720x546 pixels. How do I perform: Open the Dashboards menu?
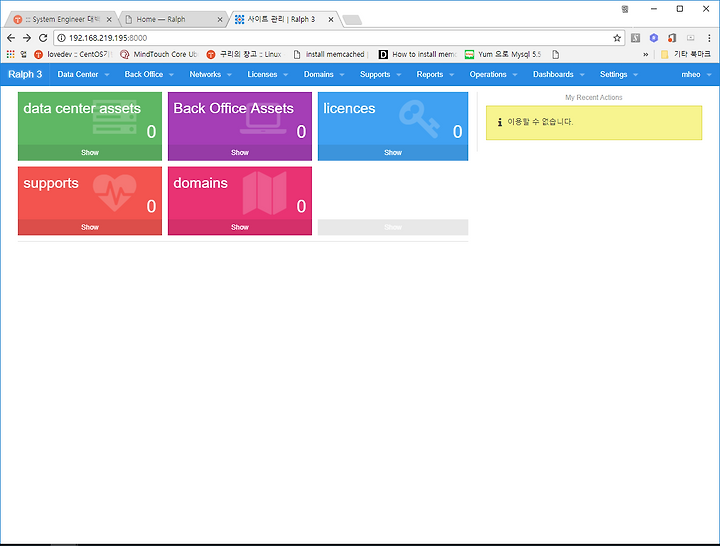(x=558, y=74)
